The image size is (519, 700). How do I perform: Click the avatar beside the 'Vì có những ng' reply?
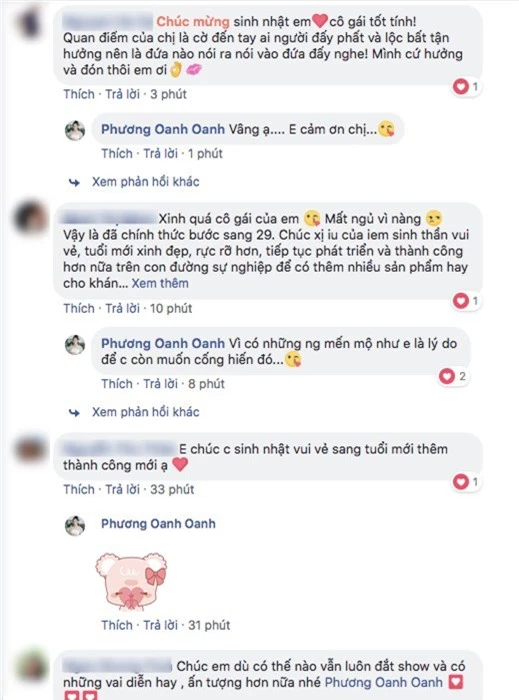[x=75, y=345]
